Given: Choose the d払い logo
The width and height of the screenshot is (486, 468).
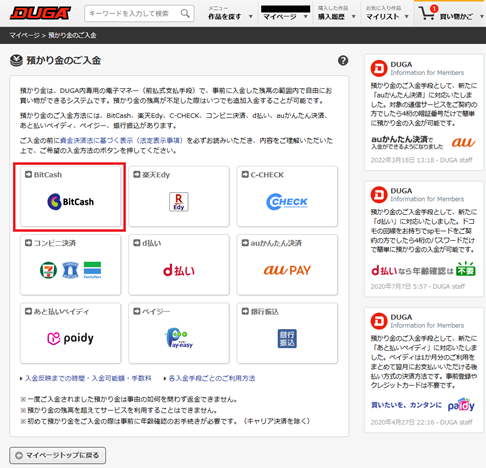Looking at the screenshot, I should [179, 270].
